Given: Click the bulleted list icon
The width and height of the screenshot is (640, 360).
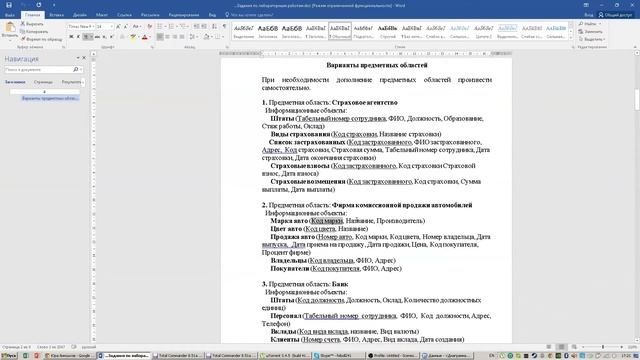Looking at the screenshot, I should (x=160, y=27).
